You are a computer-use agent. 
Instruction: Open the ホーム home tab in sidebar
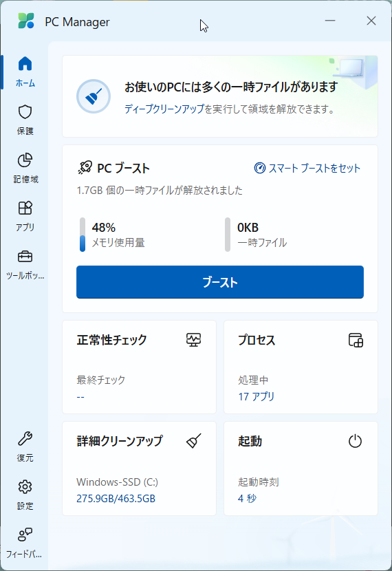(25, 72)
